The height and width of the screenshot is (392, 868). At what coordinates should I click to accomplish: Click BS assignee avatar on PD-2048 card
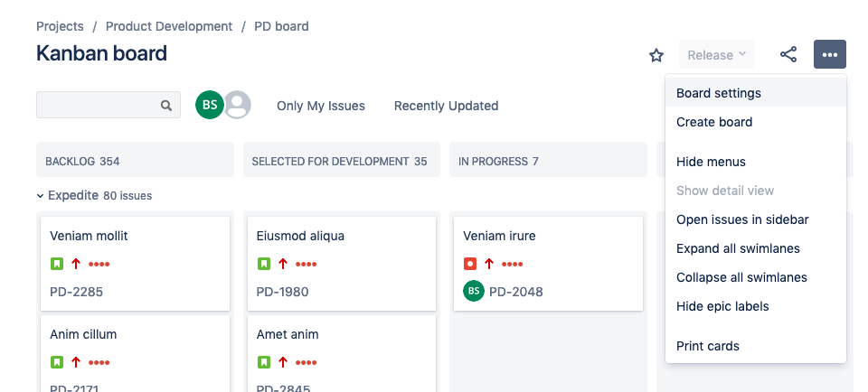[473, 291]
